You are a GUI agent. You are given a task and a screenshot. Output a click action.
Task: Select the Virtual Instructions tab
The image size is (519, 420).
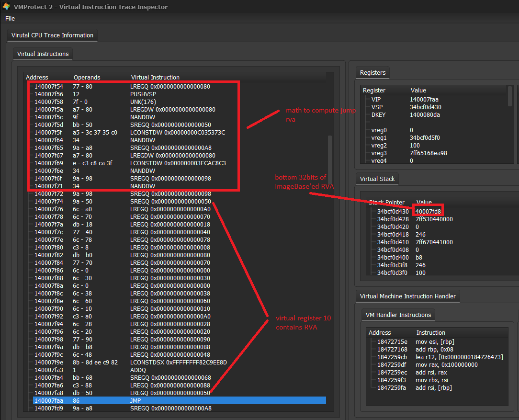click(43, 54)
